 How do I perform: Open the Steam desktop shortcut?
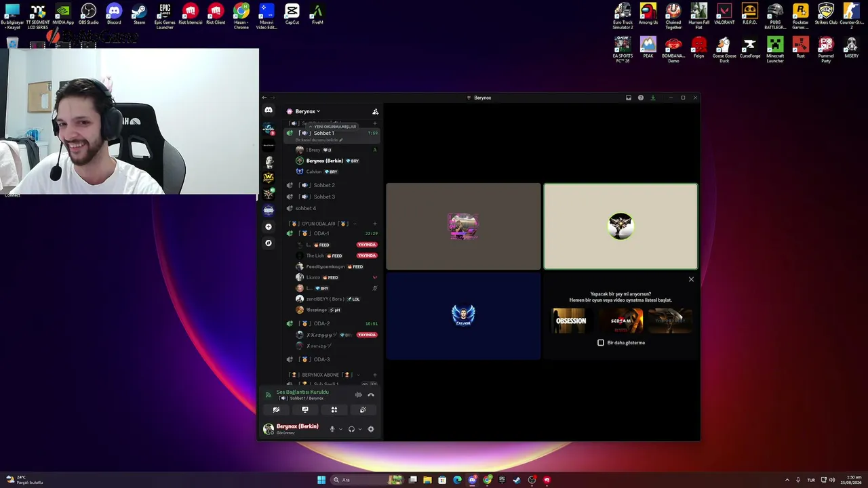140,14
